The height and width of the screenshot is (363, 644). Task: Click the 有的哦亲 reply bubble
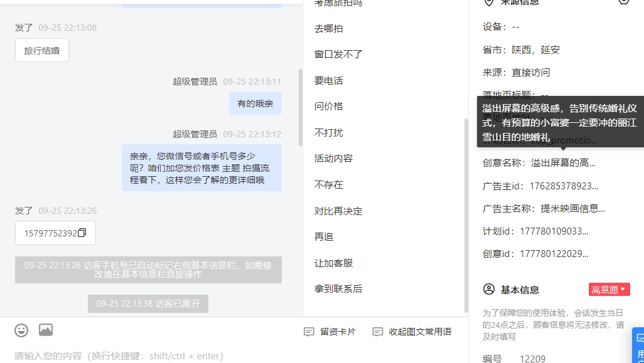[x=255, y=104]
